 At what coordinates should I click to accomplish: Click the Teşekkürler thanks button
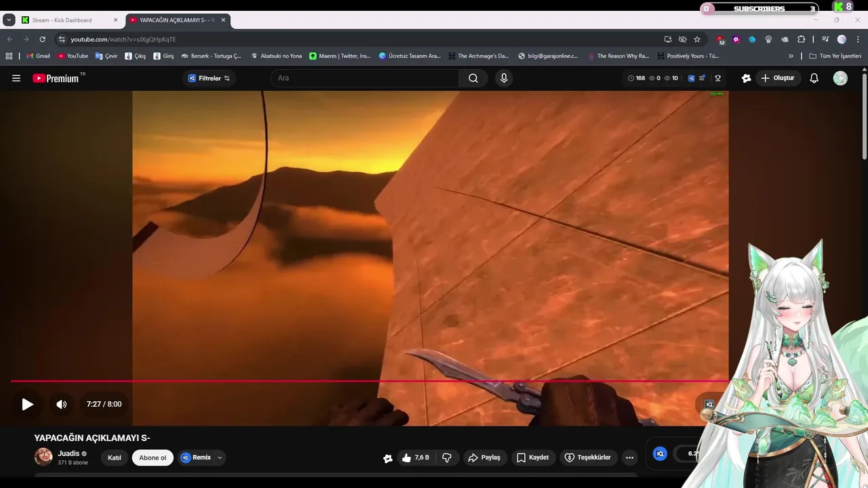pyautogui.click(x=588, y=457)
